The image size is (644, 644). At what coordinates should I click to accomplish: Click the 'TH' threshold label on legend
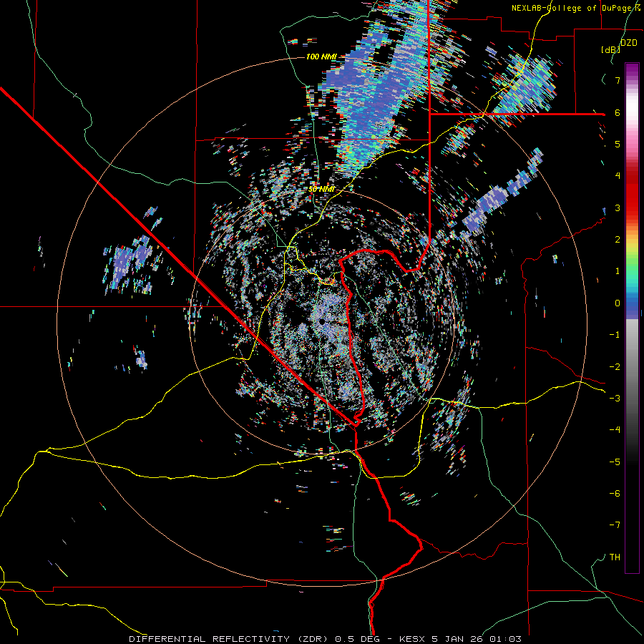(615, 557)
